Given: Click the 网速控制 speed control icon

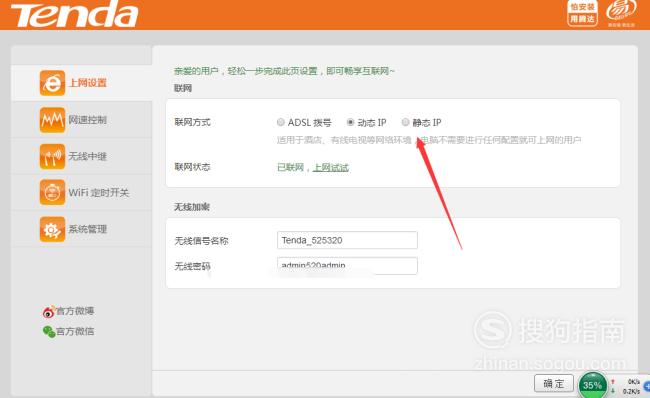Looking at the screenshot, I should (52, 120).
